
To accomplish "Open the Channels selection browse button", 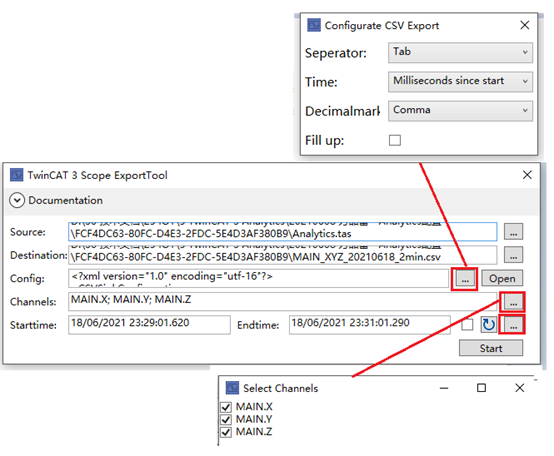I will point(513,302).
